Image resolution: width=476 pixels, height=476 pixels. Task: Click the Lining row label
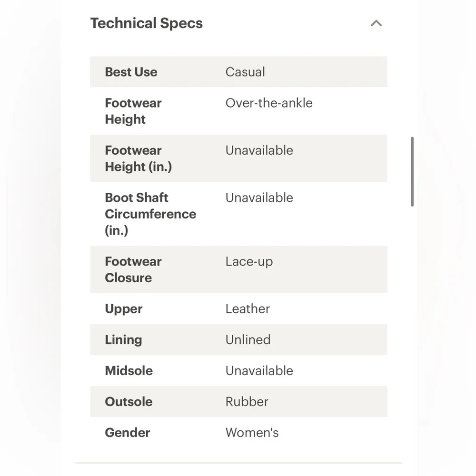123,340
